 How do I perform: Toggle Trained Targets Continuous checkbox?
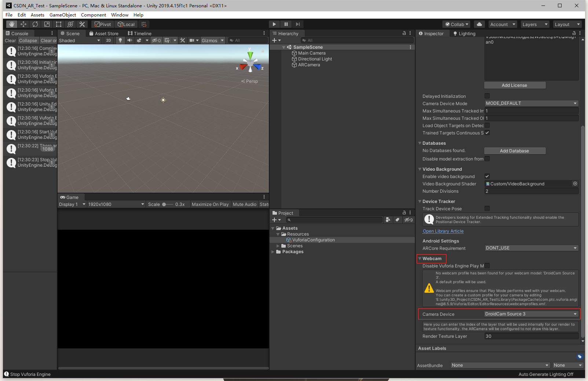(487, 133)
